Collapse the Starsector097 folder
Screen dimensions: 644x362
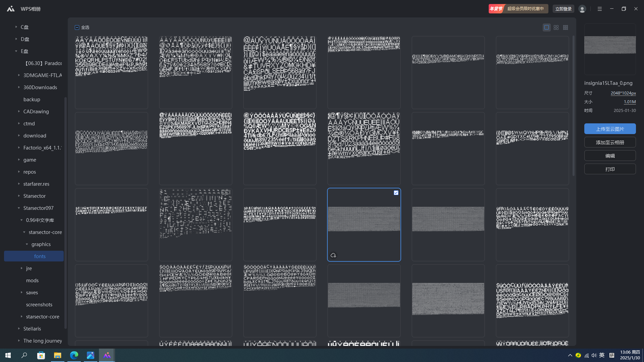click(19, 208)
